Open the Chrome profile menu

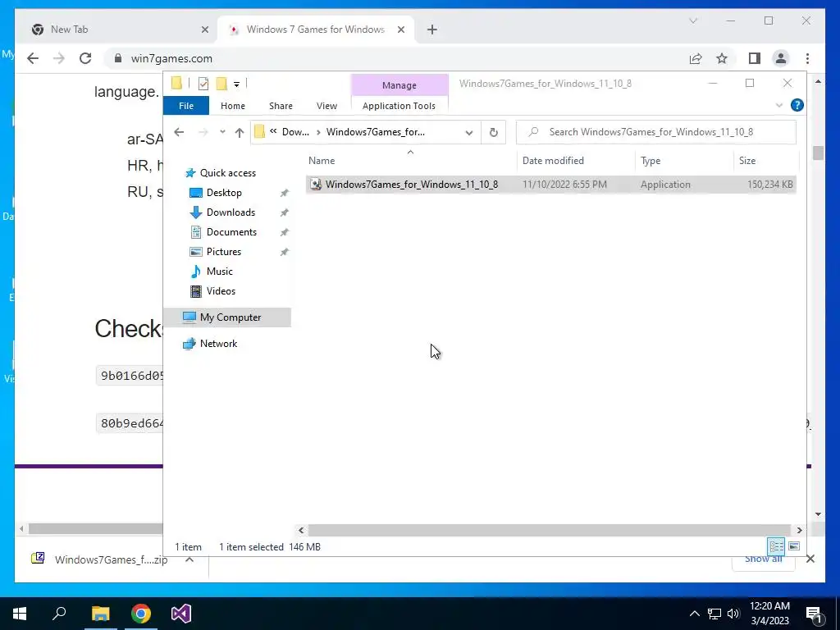(781, 58)
